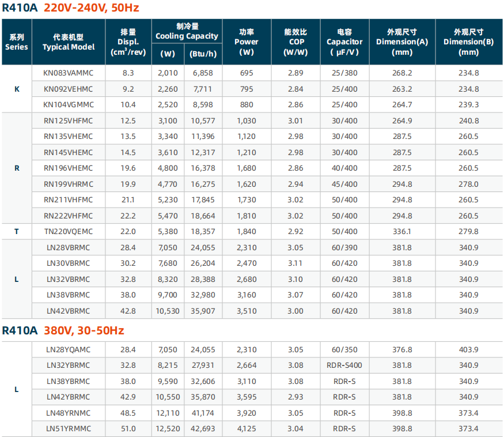Select the Displ. (cm³/rev) header
The width and height of the screenshot is (504, 437).
coord(128,42)
